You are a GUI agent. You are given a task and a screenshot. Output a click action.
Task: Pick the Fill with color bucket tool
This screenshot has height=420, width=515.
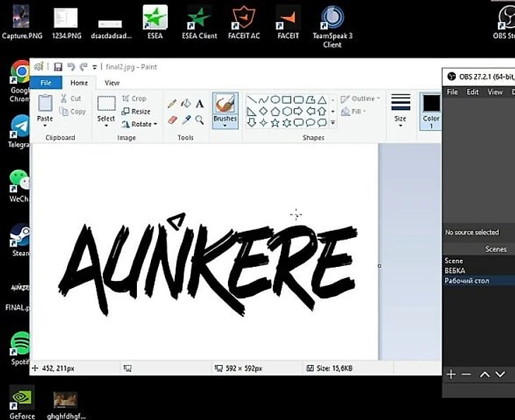click(186, 103)
